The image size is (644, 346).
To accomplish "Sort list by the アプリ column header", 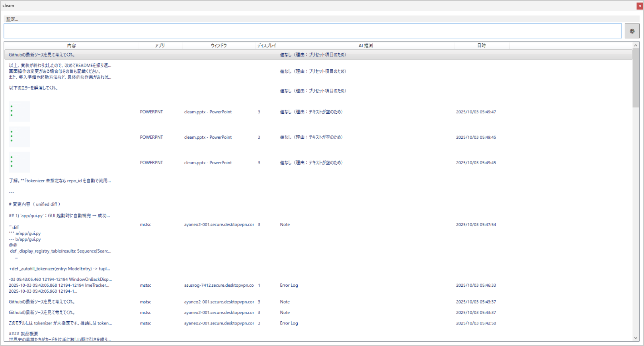I will 160,46.
